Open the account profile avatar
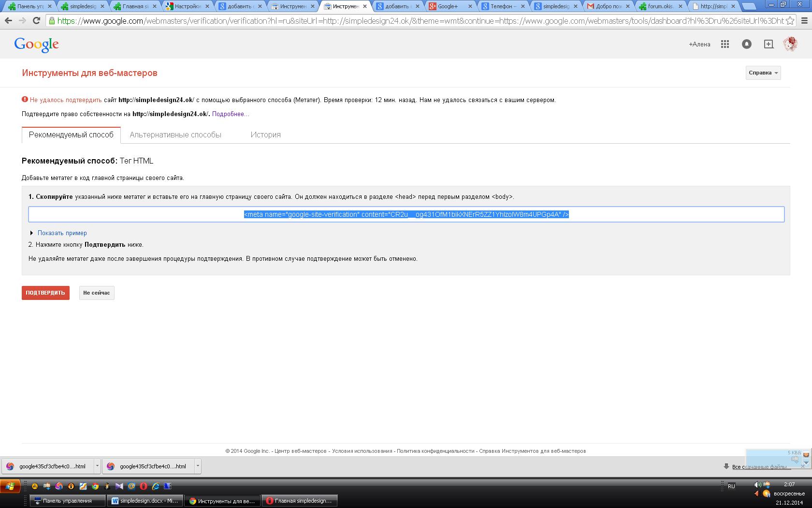 tap(790, 44)
